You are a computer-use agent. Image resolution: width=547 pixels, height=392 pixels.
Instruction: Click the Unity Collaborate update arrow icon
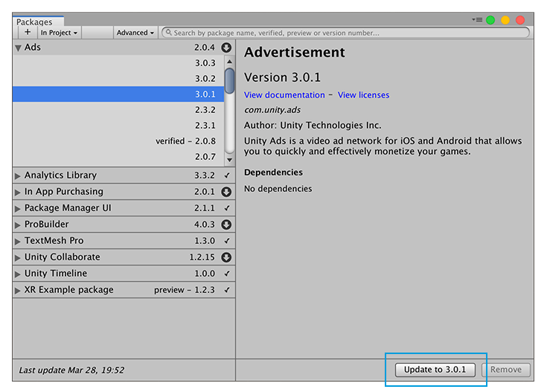(226, 257)
